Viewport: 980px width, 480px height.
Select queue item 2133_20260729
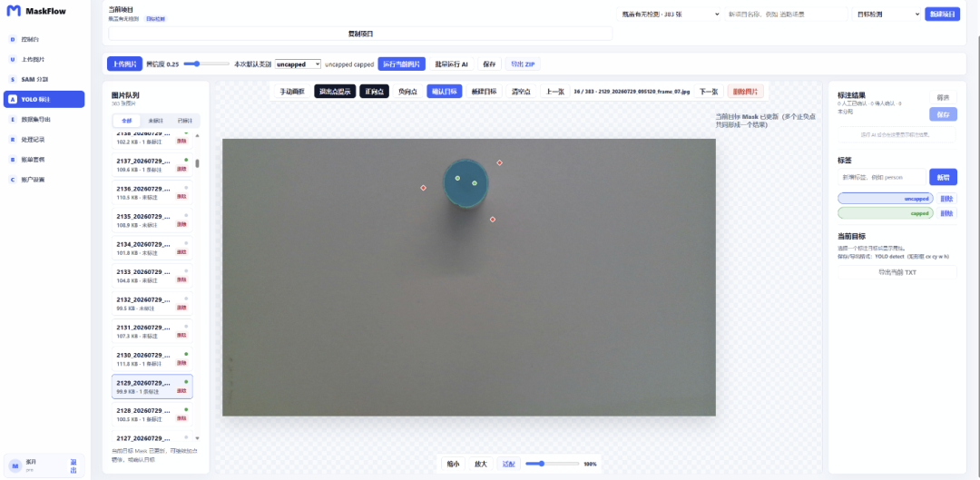(152, 276)
